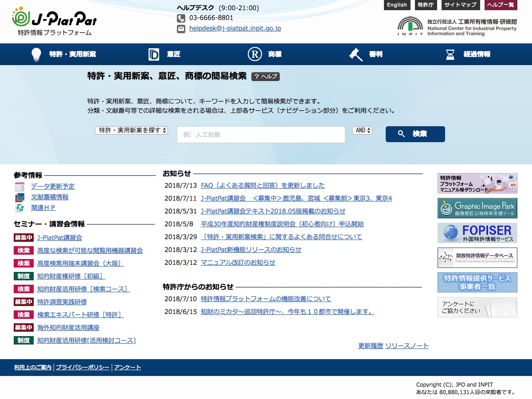Open helpdesk email via the envelope icon
532x399 pixels.
click(181, 29)
